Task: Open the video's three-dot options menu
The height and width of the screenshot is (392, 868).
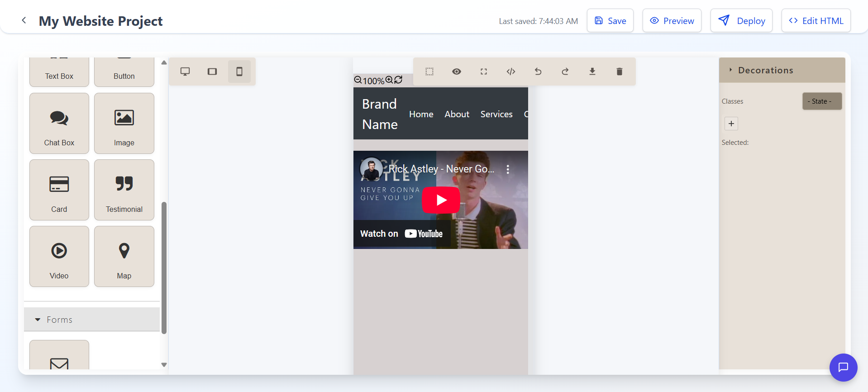Action: coord(508,169)
